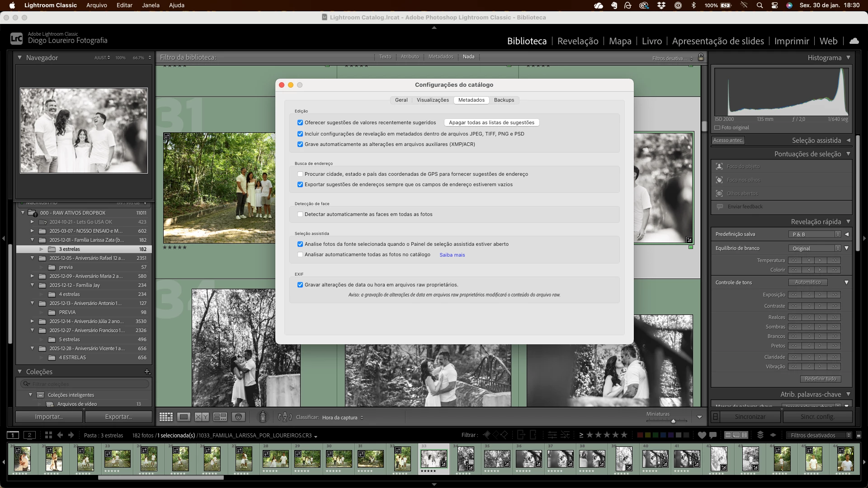Uncheck automatic XMP write changes option

coord(300,145)
